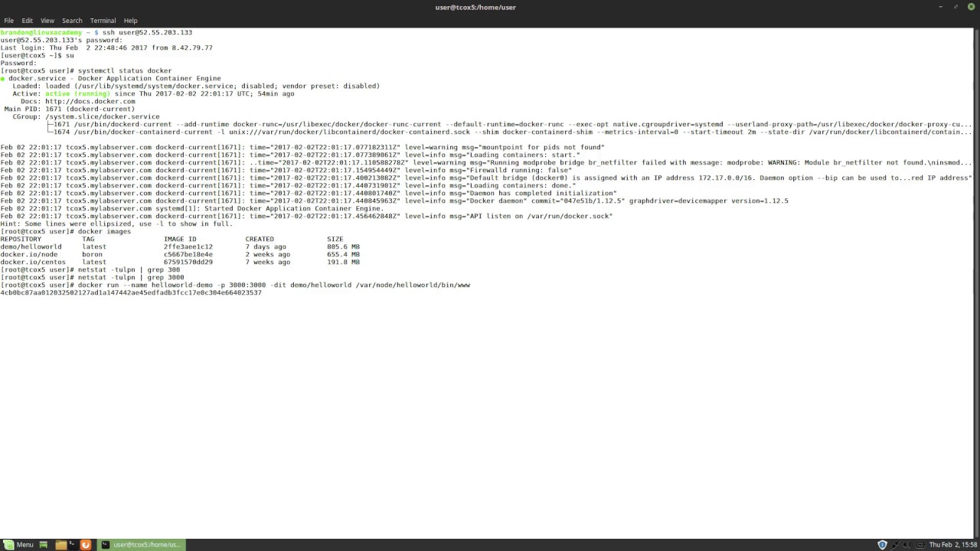Click the 'systemctl status docker' command text
Image resolution: width=980 pixels, height=551 pixels.
[x=125, y=70]
